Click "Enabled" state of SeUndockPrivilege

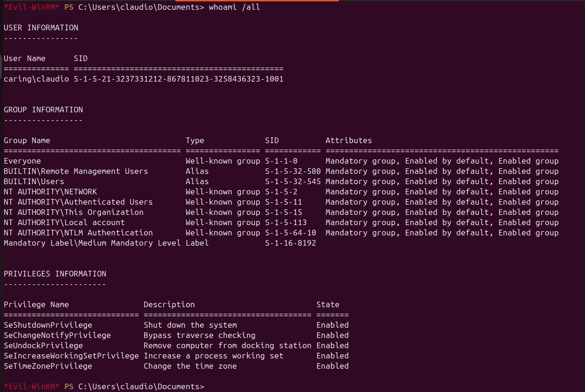(333, 346)
